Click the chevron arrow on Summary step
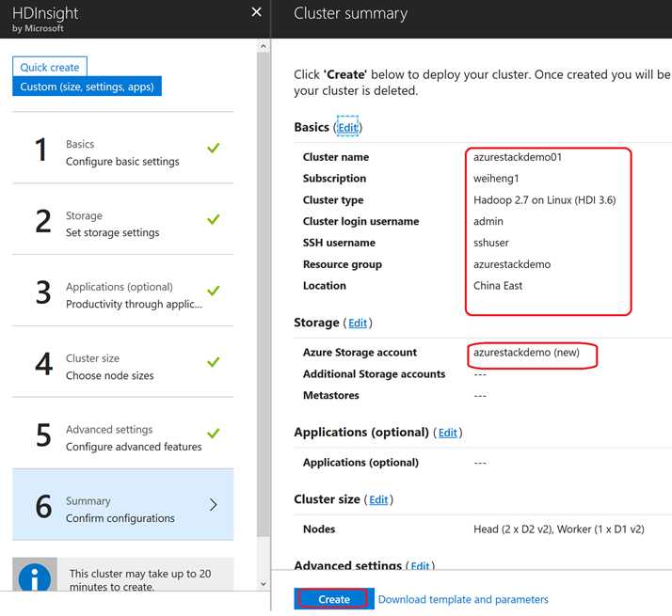 pyautogui.click(x=213, y=505)
